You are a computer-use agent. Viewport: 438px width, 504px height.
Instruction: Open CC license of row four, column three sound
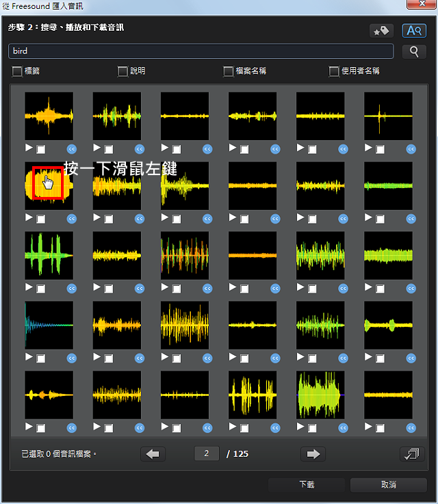point(207,358)
